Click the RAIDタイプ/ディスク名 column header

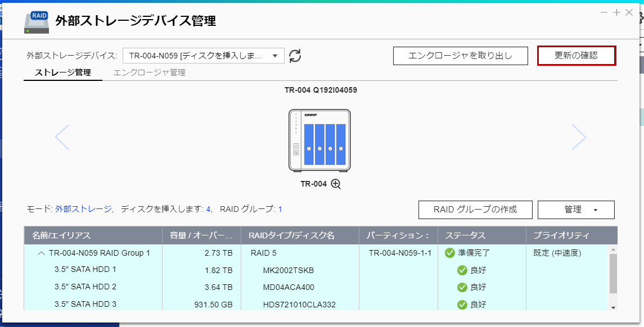click(300, 235)
